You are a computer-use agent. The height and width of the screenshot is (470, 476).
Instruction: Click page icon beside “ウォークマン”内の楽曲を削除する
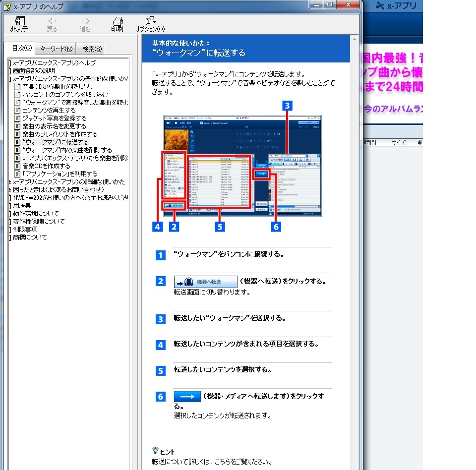coord(18,150)
